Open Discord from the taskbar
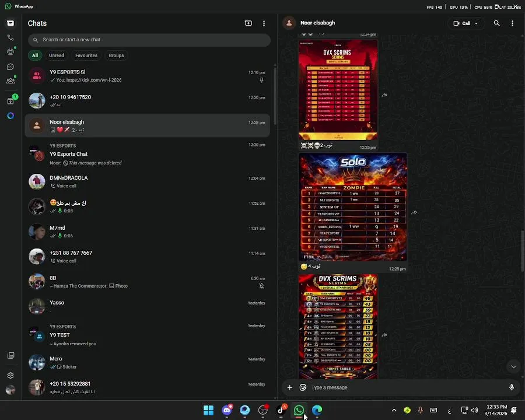 tap(227, 410)
